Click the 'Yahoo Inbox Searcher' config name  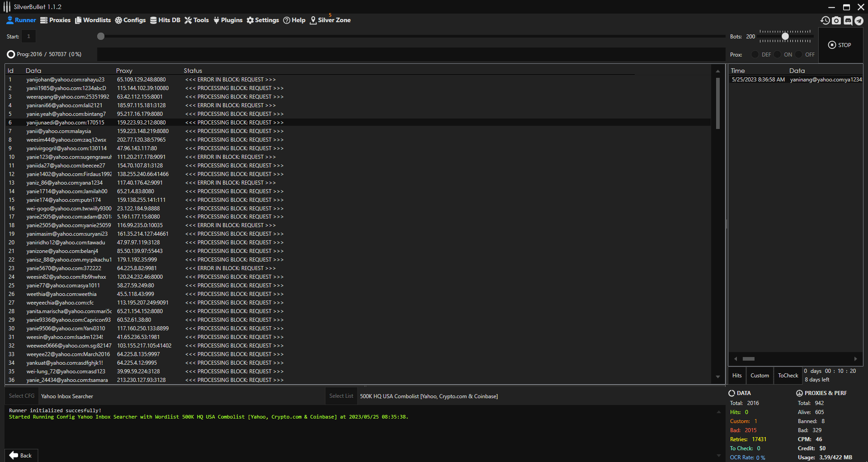tap(67, 396)
